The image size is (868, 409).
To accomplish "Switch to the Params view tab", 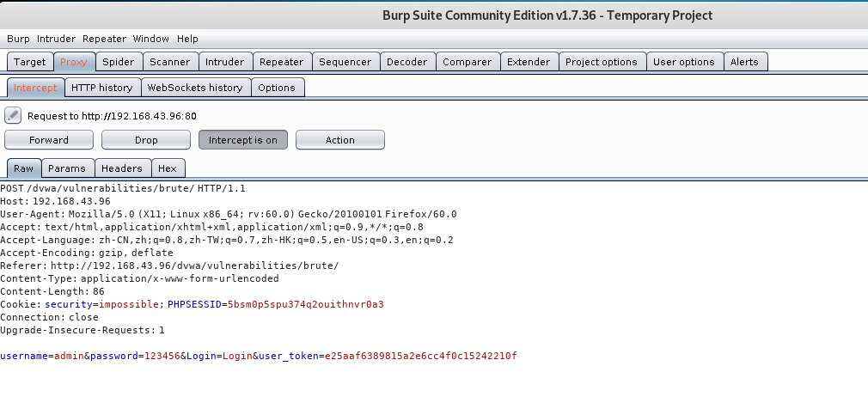I will [67, 168].
